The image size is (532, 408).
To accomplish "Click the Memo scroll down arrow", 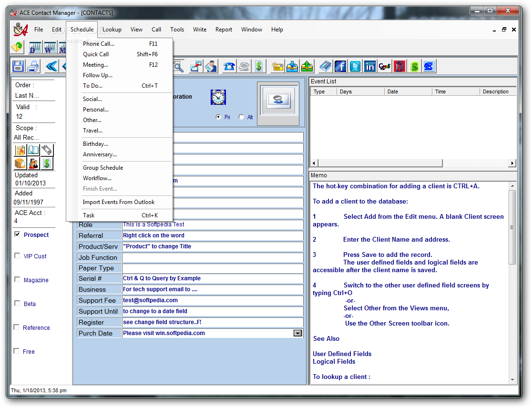I will click(512, 380).
